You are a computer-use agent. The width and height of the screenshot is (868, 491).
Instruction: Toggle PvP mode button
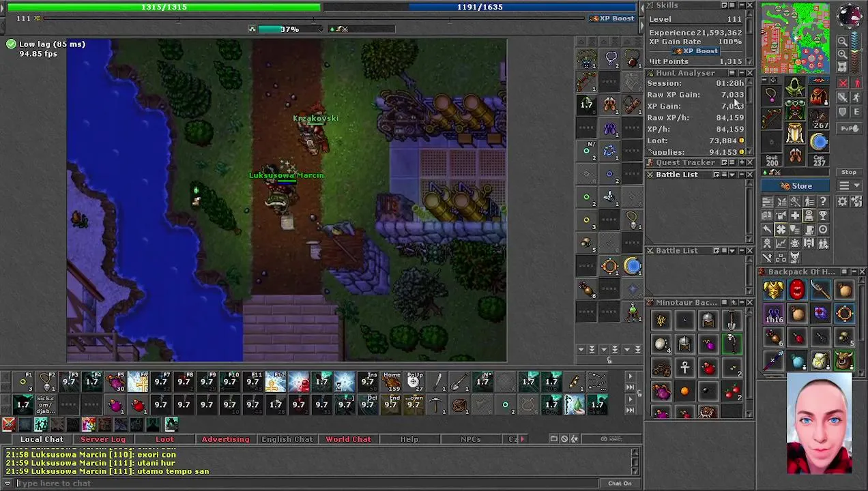849,128
